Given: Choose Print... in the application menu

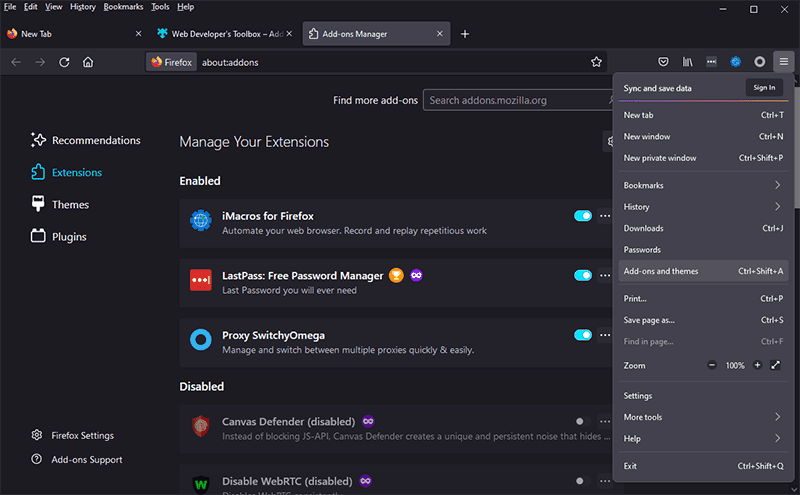Looking at the screenshot, I should [703, 299].
